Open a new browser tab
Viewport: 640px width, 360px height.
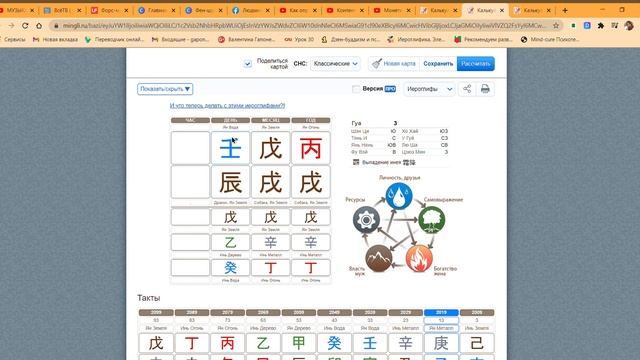tap(565, 10)
